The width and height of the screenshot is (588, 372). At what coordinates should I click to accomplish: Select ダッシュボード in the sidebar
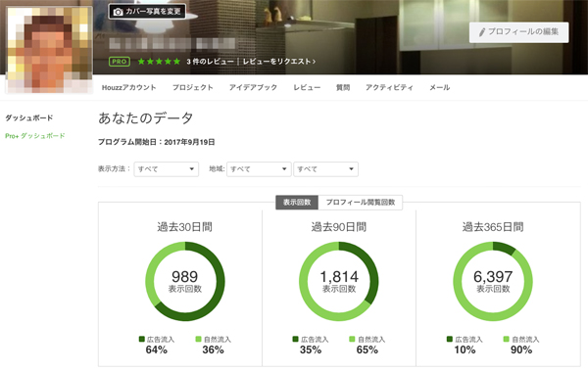point(28,118)
